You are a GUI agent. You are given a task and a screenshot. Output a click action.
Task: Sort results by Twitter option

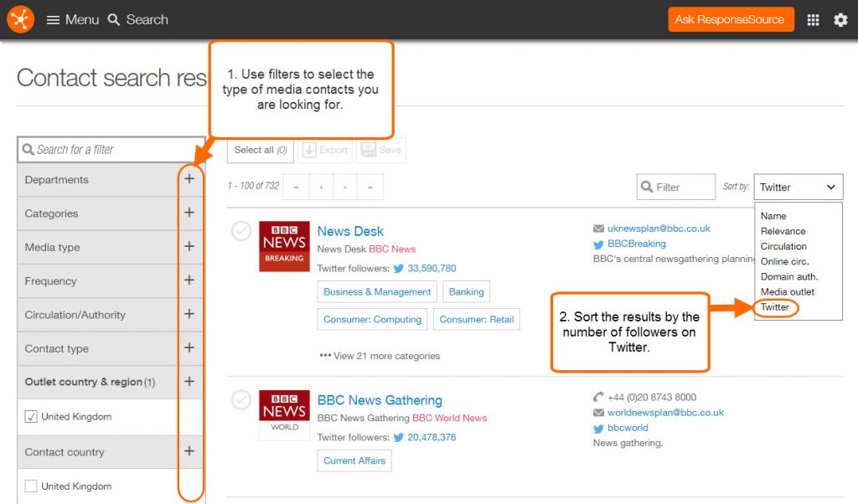[x=775, y=307]
